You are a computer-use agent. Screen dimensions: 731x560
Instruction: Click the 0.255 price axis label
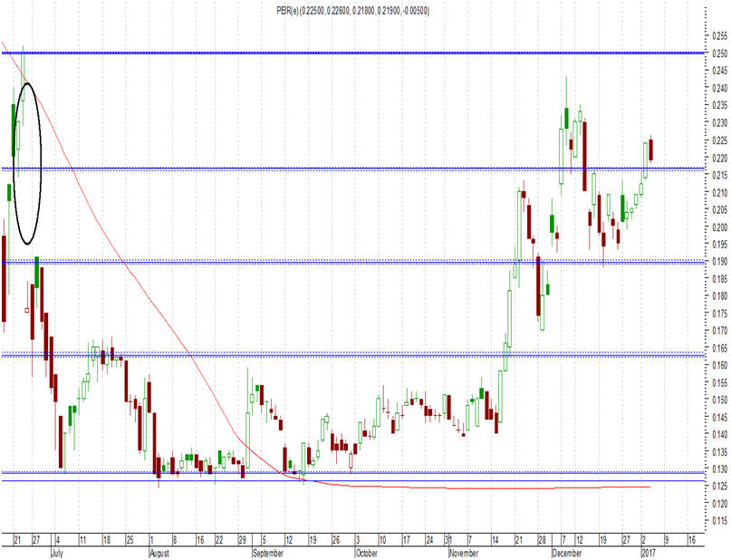720,36
